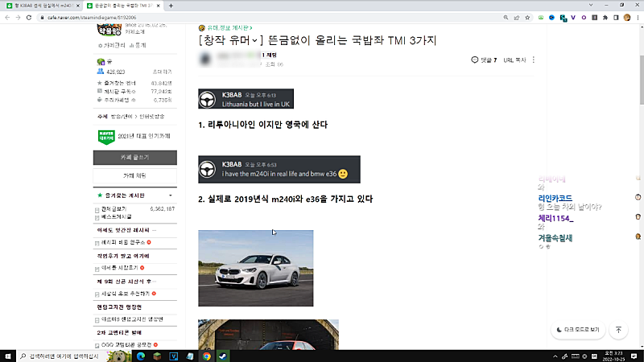The image size is (644, 362).
Task: Open the post's three-dot more menu
Action: point(534,60)
